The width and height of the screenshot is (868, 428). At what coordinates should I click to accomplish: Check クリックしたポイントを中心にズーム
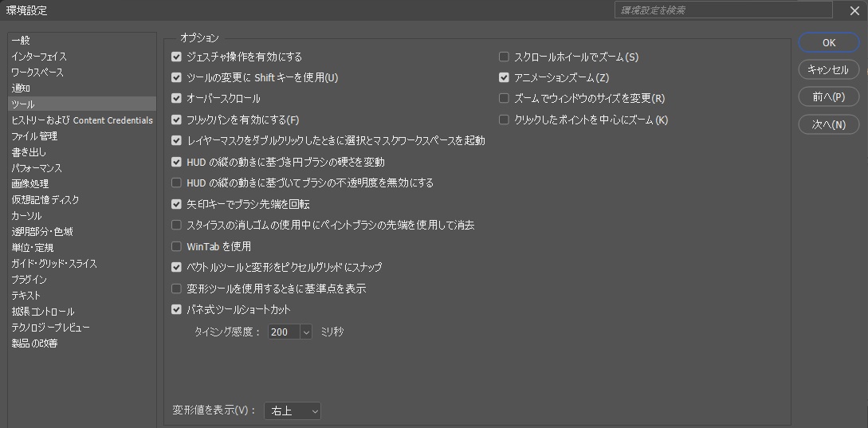[504, 120]
